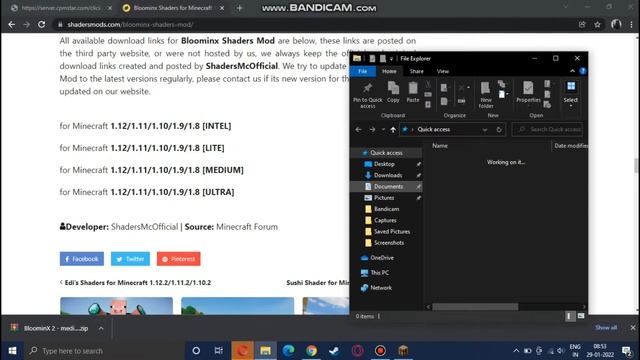The height and width of the screenshot is (360, 640).
Task: Open recent locations dropdown arrow
Action: click(x=383, y=129)
